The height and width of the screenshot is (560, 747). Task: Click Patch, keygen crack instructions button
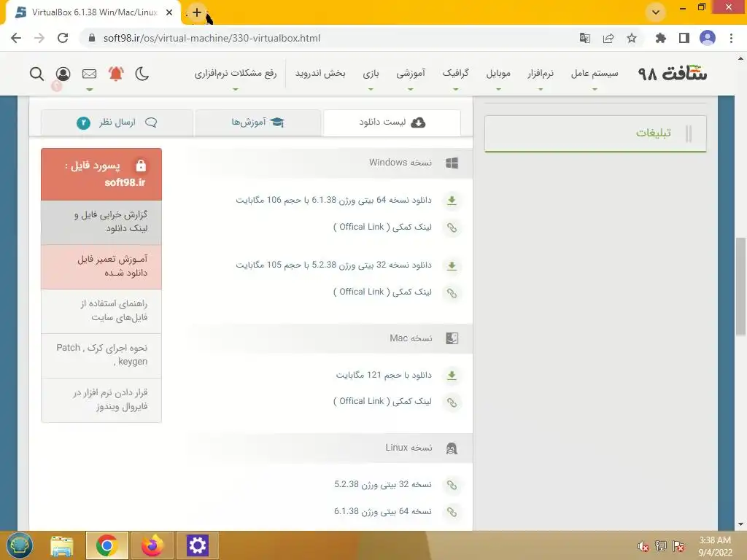click(x=101, y=355)
